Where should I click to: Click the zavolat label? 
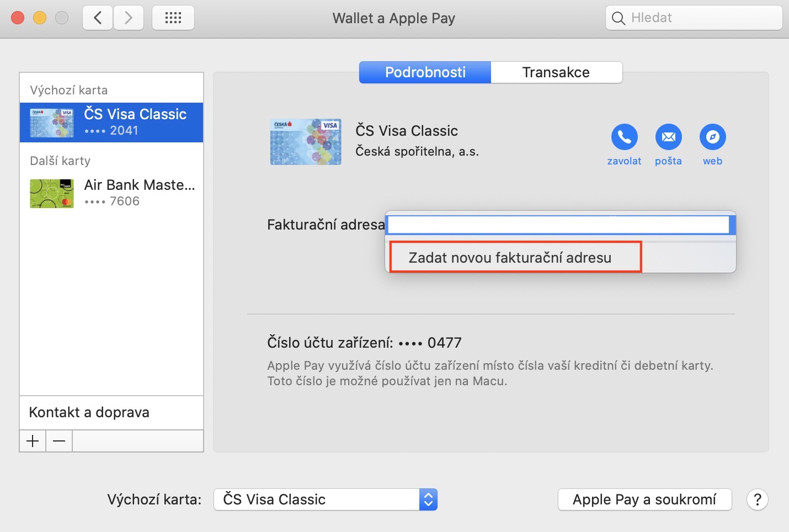[624, 161]
